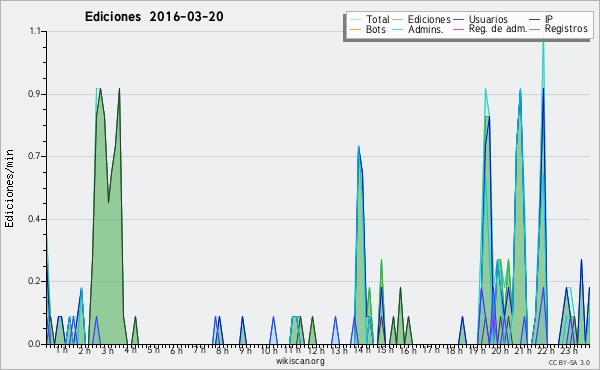This screenshot has height=370, width=600.
Task: Click the '0.4' y-axis value
Action: point(34,219)
